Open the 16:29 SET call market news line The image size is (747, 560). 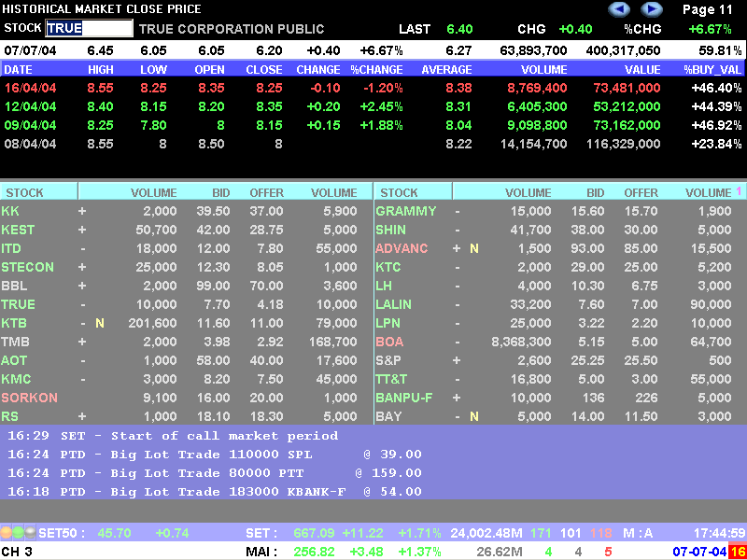(173, 436)
